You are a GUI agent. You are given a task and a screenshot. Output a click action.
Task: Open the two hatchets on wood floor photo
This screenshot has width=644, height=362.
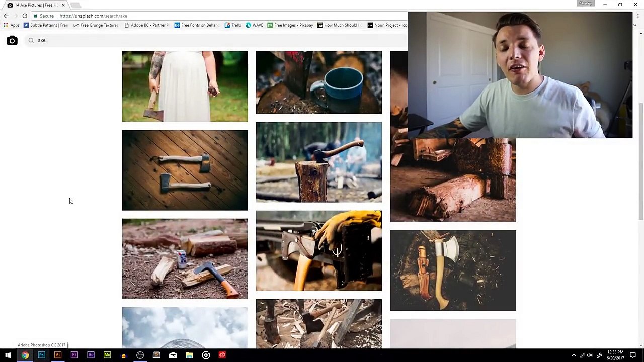click(185, 170)
